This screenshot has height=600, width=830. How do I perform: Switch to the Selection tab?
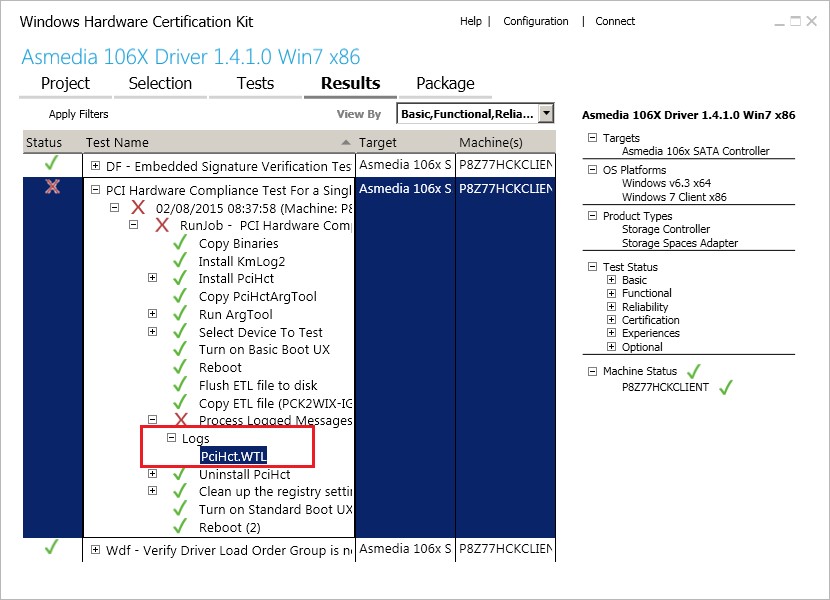click(x=160, y=84)
